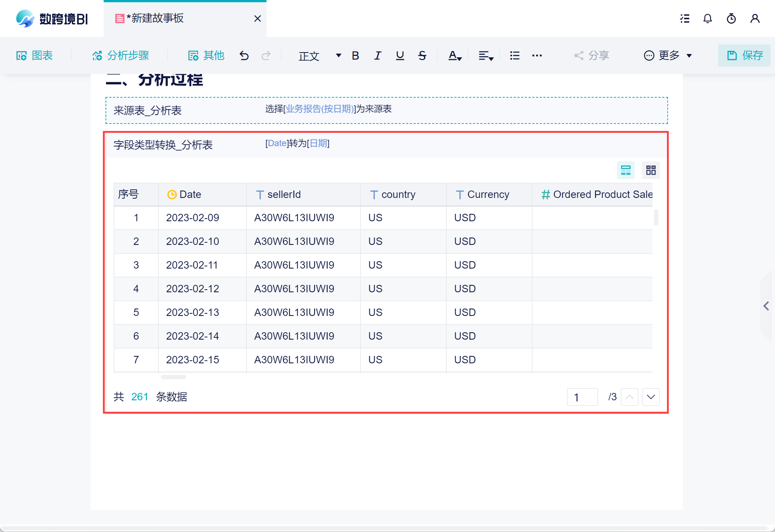The height and width of the screenshot is (532, 775).
Task: Toggle italic formatting
Action: coord(378,55)
